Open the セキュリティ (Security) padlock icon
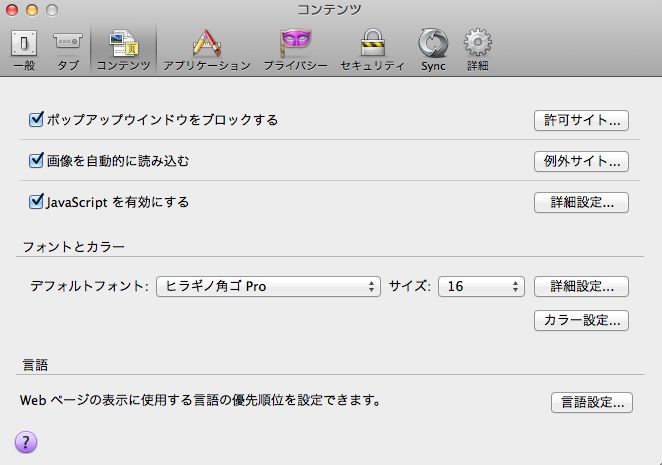Screen dimensions: 662x465 pyautogui.click(x=372, y=48)
